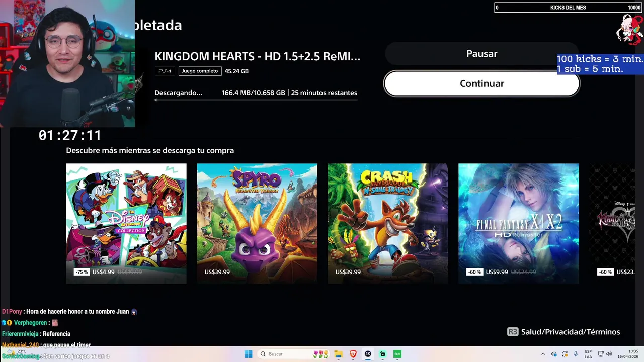Open Brave browser from taskbar

[x=353, y=354]
